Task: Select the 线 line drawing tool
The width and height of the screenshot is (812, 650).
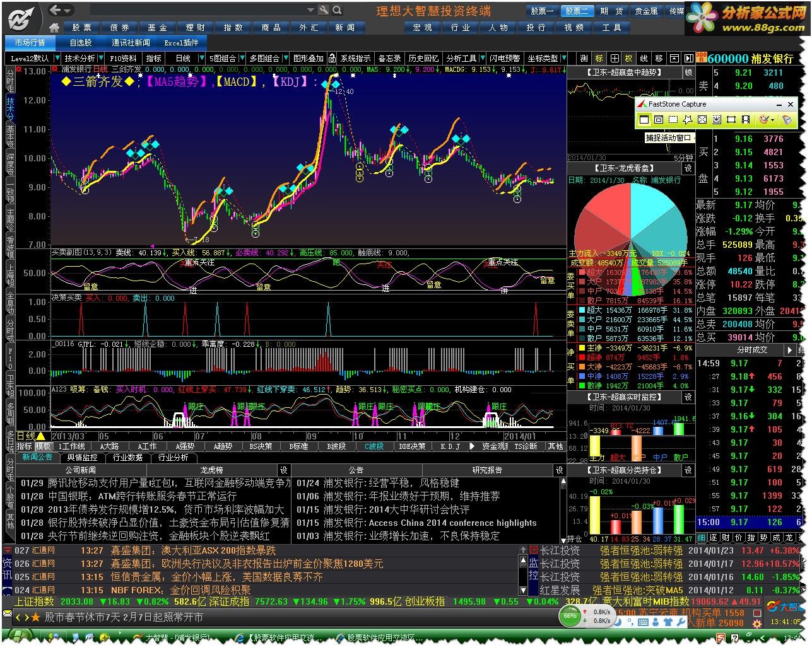Action: [x=644, y=58]
